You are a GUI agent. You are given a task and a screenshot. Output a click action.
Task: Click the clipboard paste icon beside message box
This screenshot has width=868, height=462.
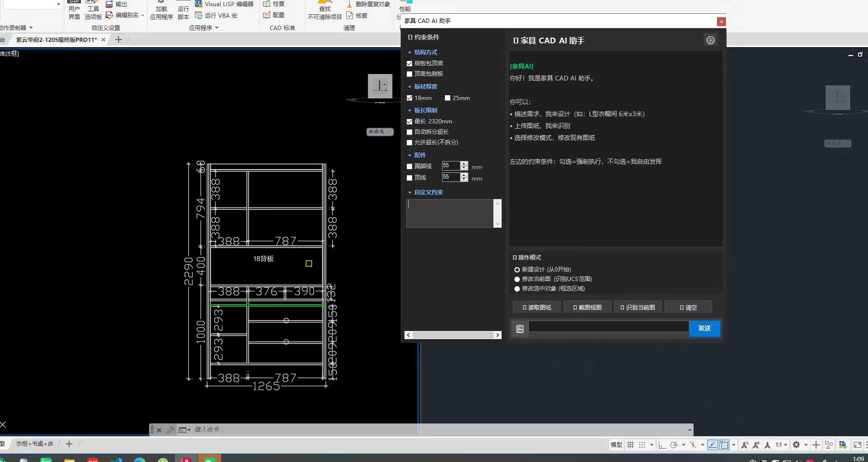520,329
